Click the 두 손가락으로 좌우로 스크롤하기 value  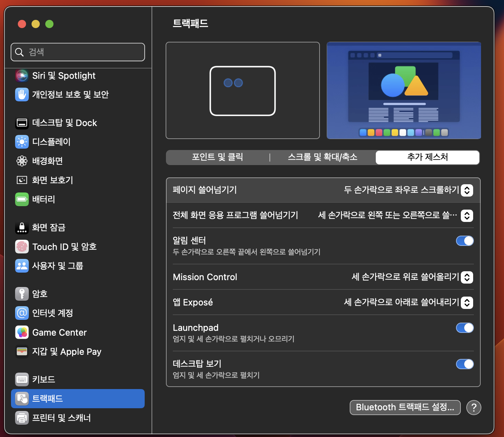pos(401,190)
